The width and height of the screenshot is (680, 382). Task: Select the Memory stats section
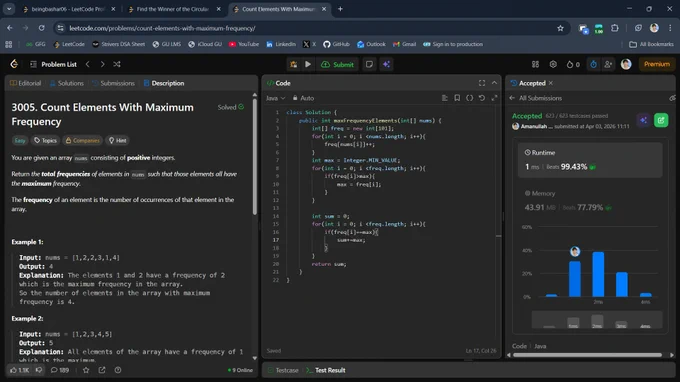pos(590,201)
